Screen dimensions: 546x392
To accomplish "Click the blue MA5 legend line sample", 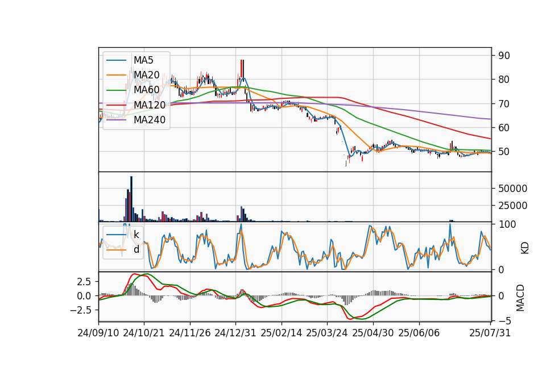I will (x=116, y=60).
